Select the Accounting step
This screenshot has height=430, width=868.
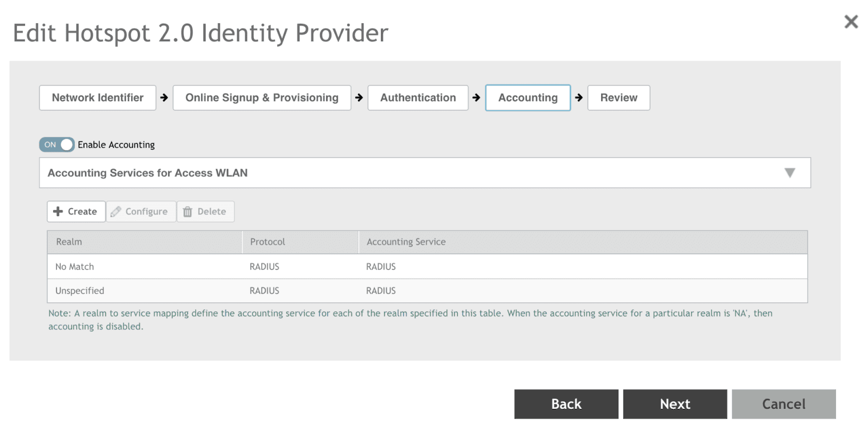[x=528, y=98]
